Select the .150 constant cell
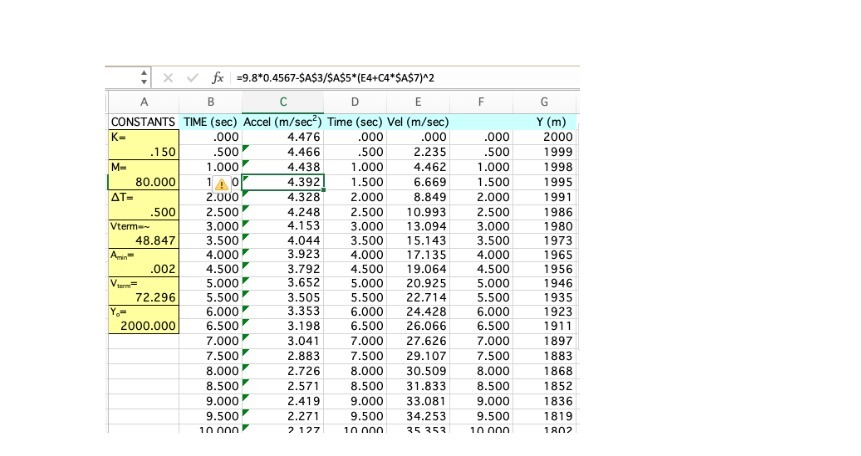 click(x=144, y=152)
